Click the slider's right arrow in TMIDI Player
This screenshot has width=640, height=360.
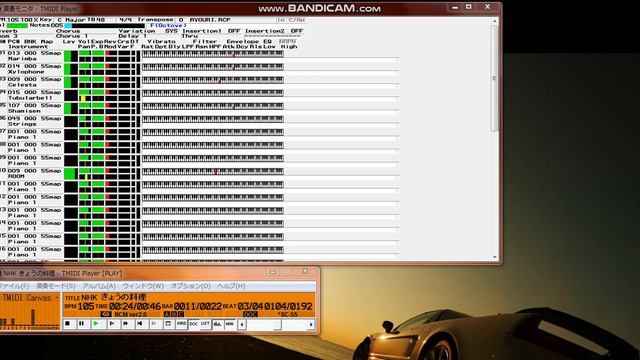point(311,324)
